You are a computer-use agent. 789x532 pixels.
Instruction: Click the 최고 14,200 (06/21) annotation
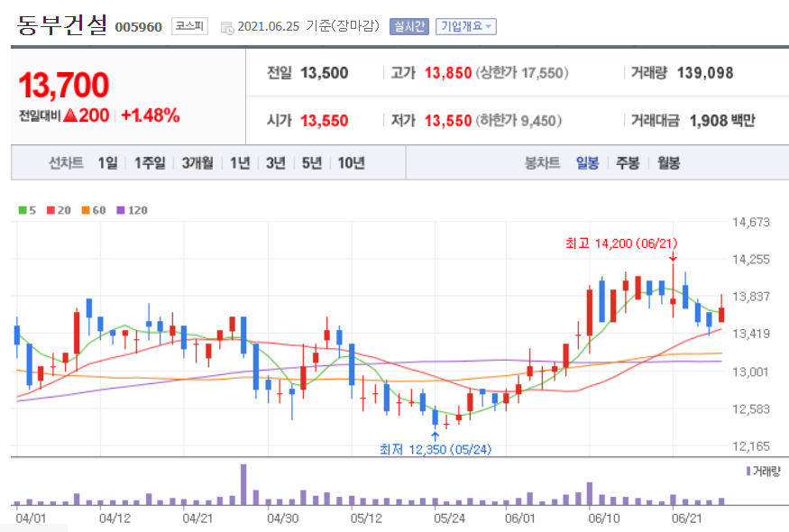tap(621, 243)
